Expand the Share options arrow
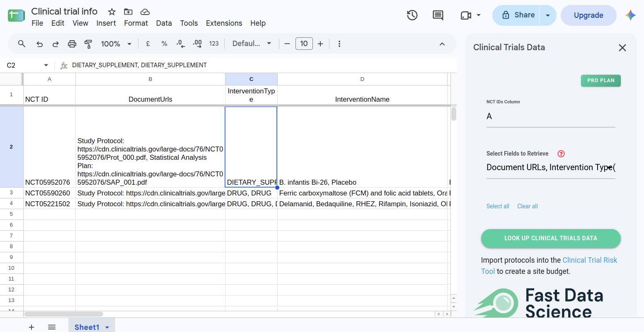The height and width of the screenshot is (332, 644). pyautogui.click(x=548, y=15)
